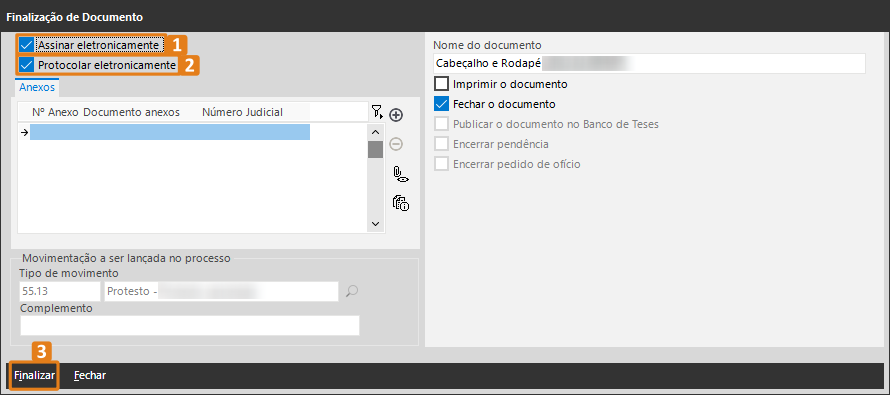The image size is (890, 395).
Task: Toggle Publicar o documento no Banco de Teses
Action: [441, 124]
